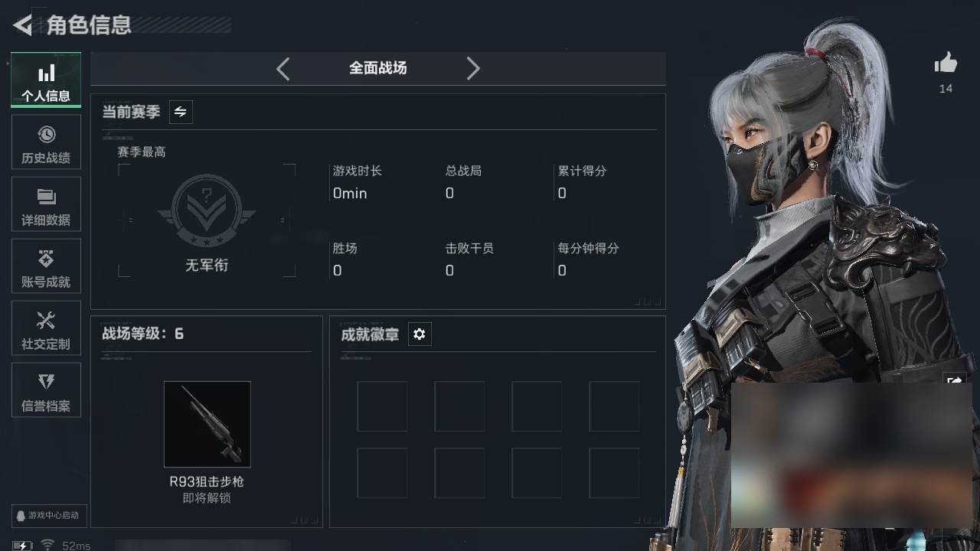Go back using the top-left arrow
Viewport: 980px width, 551px height.
[22, 25]
